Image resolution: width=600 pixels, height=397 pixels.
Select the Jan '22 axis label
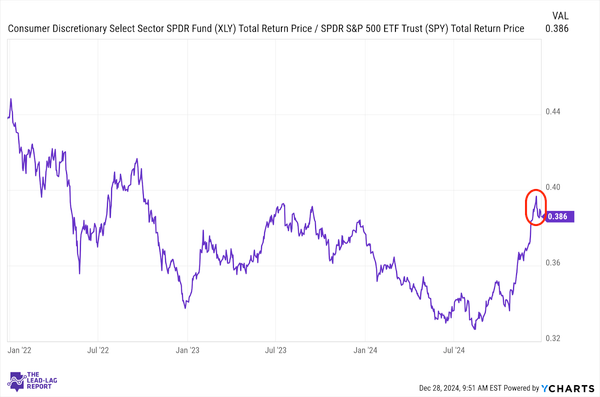pos(20,350)
